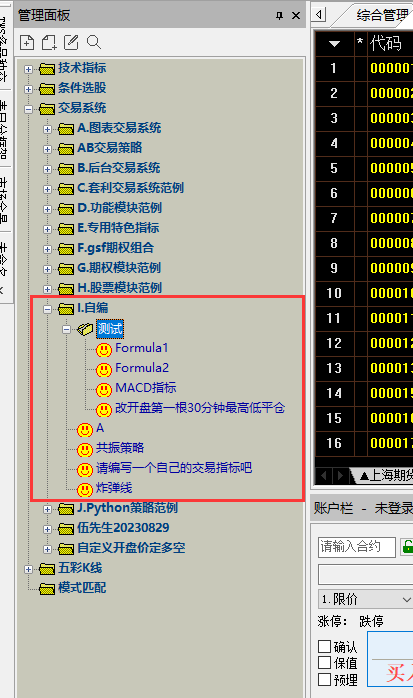Image resolution: width=413 pixels, height=698 pixels.
Task: Click the smiley icon of 改开盘第一根30分钟最高低平仓
Action: 104,410
